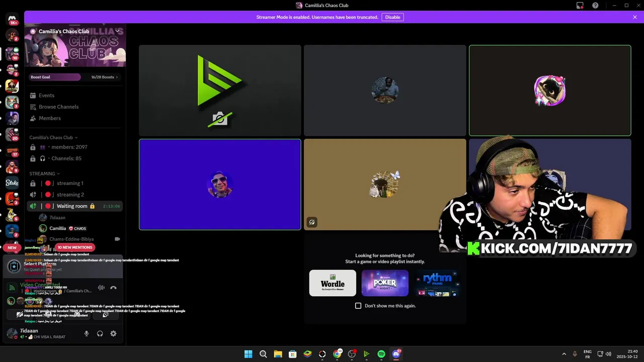The image size is (644, 362).
Task: Open the Events menu item
Action: pyautogui.click(x=75, y=96)
